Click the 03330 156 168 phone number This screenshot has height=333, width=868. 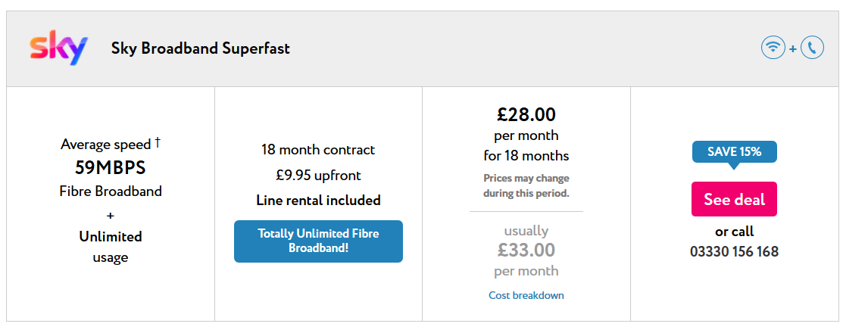click(734, 252)
